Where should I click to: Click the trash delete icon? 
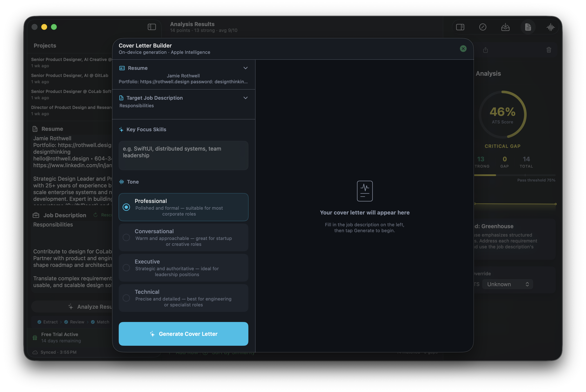coord(549,50)
